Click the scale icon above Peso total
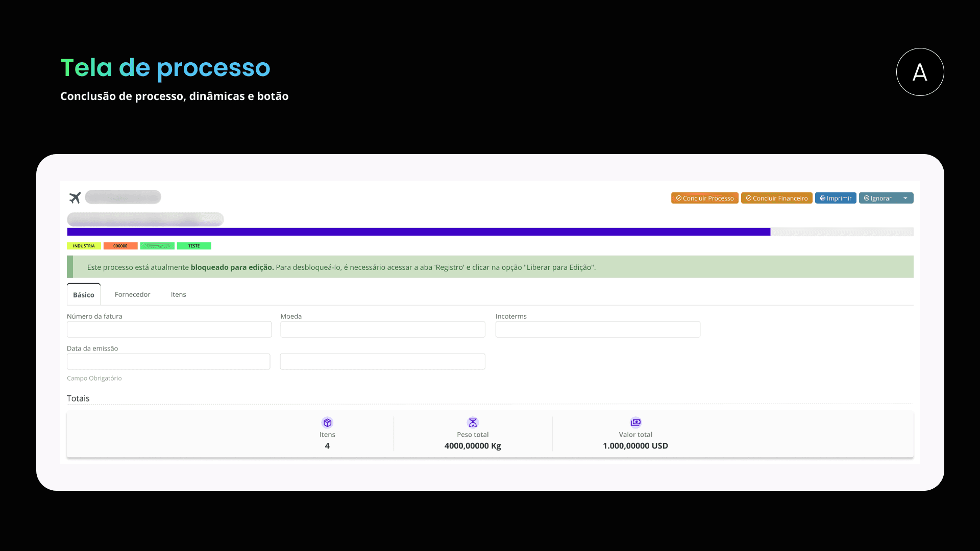Viewport: 980px width, 551px height. tap(473, 422)
